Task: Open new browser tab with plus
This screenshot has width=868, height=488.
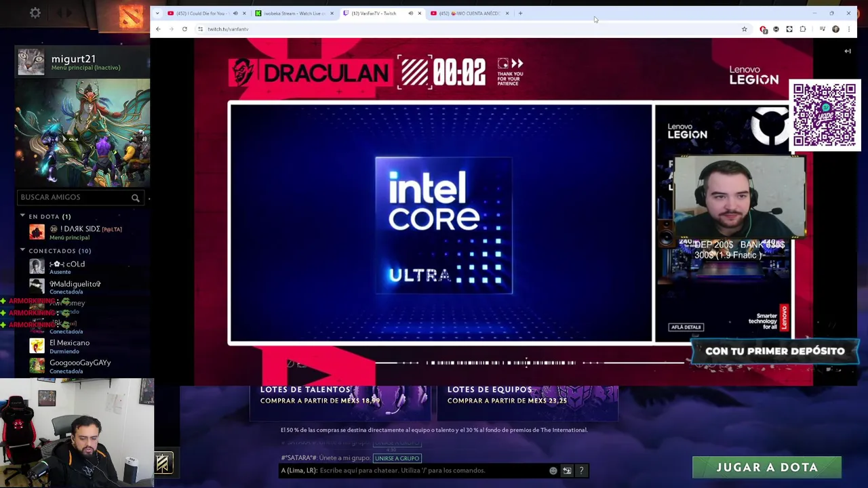Action: point(520,13)
